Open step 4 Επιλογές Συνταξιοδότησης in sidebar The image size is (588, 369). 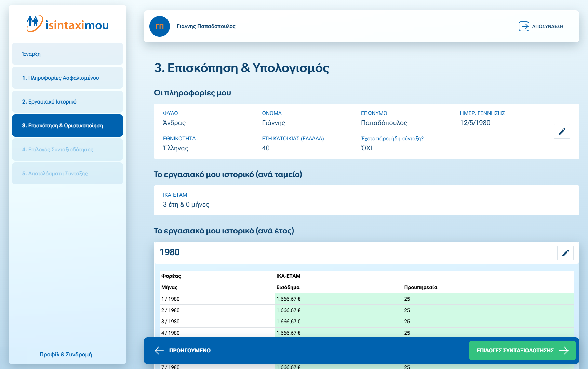[67, 150]
